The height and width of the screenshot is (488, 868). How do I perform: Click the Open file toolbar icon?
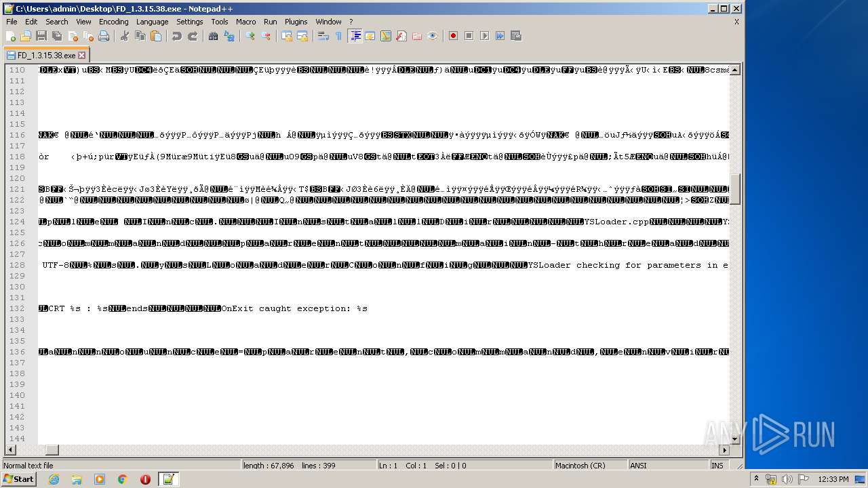tap(26, 36)
